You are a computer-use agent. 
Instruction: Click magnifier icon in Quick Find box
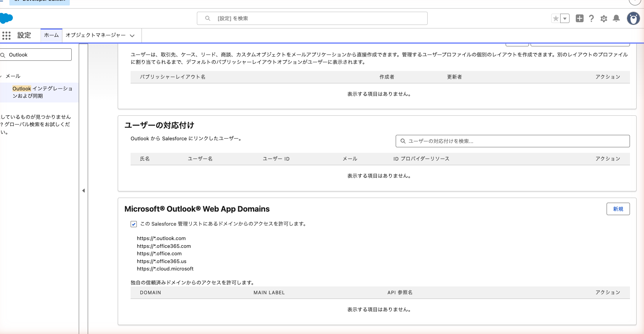tap(3, 55)
